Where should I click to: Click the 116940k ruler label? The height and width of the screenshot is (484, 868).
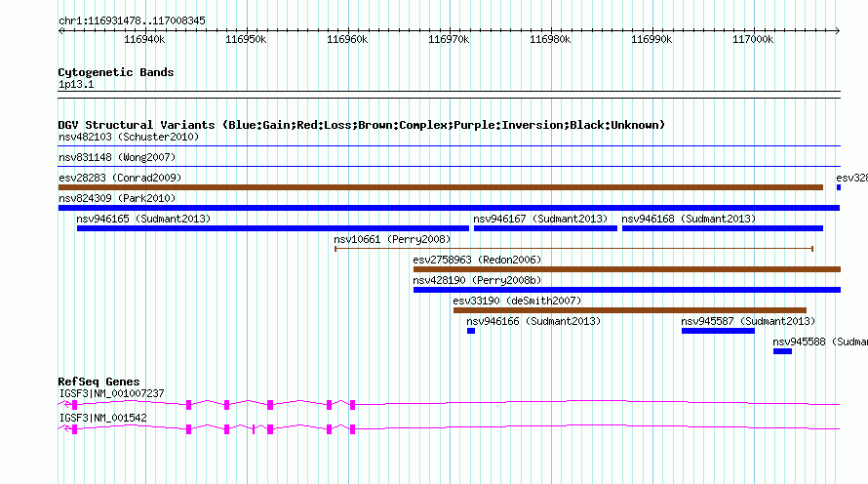pyautogui.click(x=144, y=39)
